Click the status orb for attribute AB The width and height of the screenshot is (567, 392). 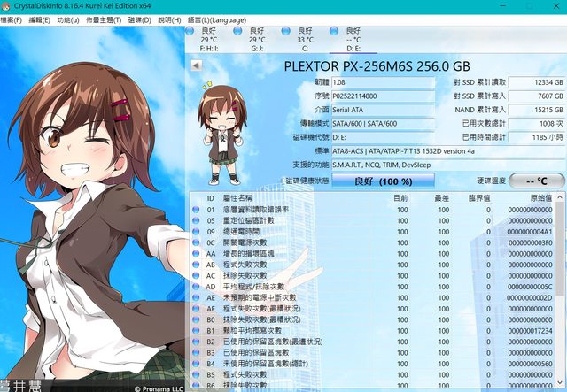(x=196, y=265)
